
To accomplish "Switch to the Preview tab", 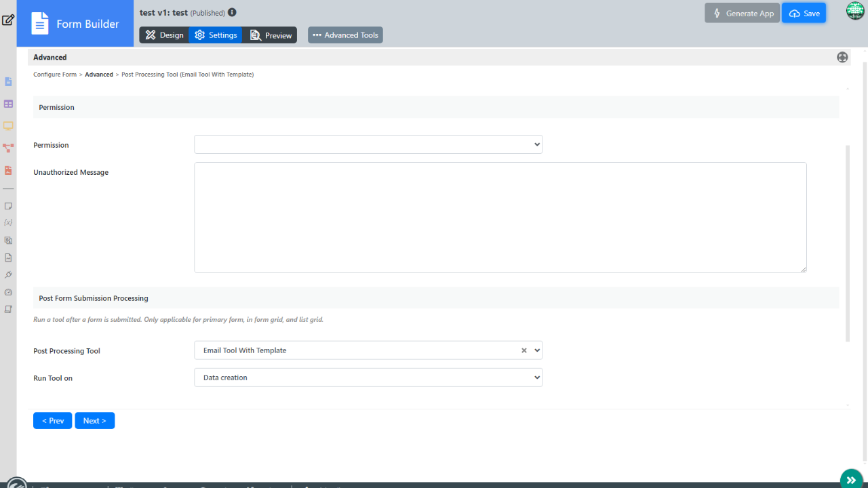I will 271,35.
